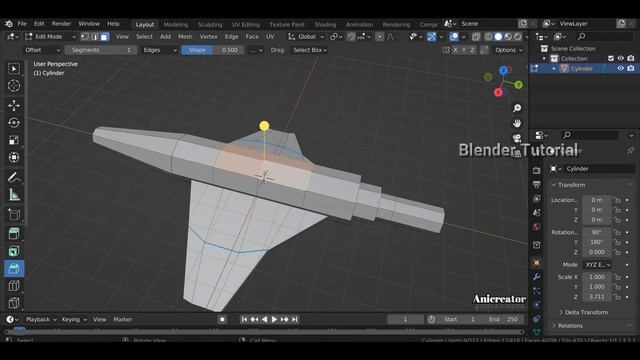Screen dimensions: 640x360
Task: Switch to material preview shading
Action: click(x=508, y=37)
